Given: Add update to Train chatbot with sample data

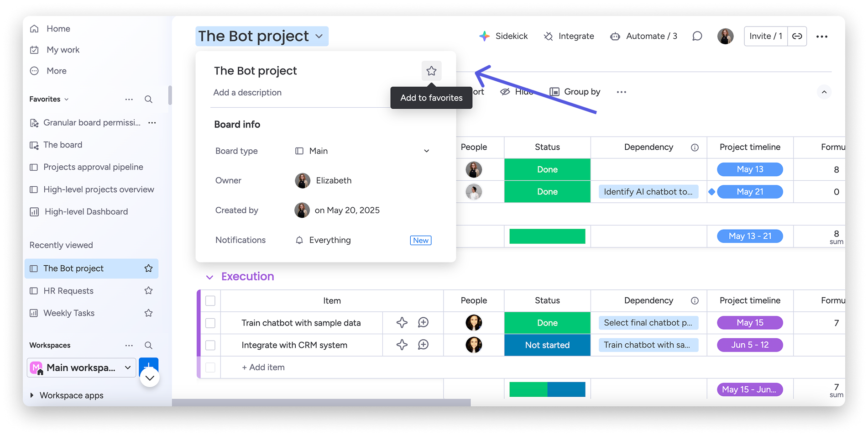Looking at the screenshot, I should tap(423, 323).
